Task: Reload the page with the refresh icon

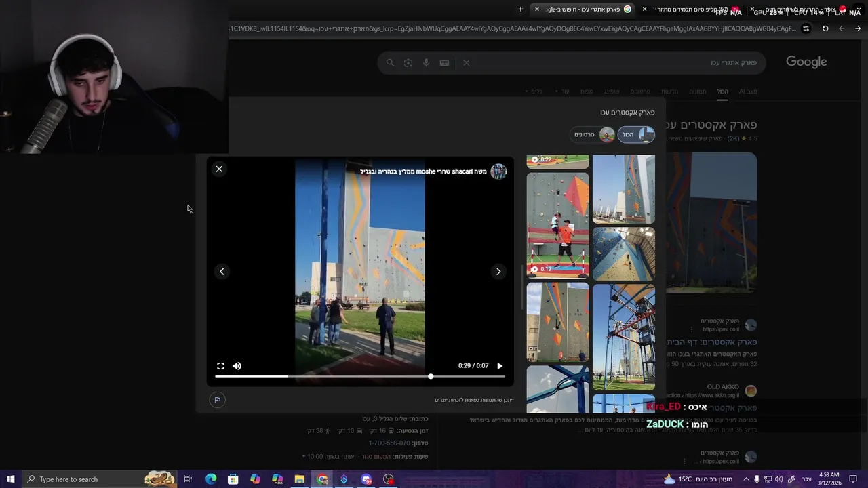Action: coord(825,28)
